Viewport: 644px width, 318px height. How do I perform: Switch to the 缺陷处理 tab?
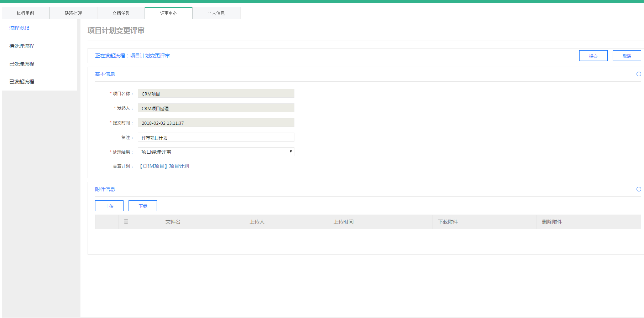tap(73, 13)
